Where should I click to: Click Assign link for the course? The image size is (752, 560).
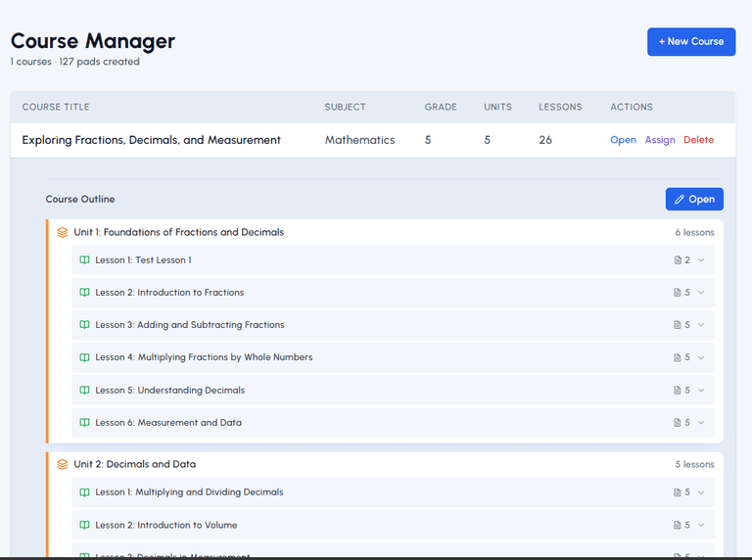point(660,140)
